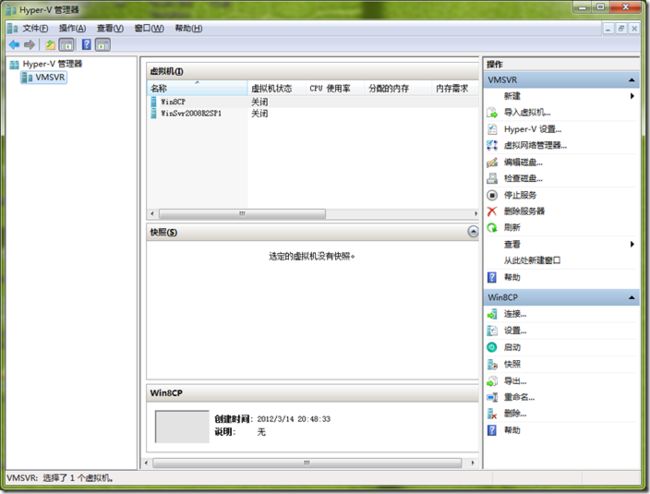Click the 虚拟网络管理器 icon
Image resolution: width=650 pixels, height=494 pixels.
(x=492, y=145)
